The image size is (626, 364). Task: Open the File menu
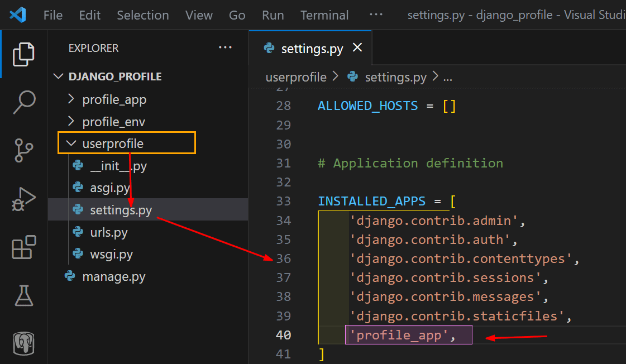[53, 15]
